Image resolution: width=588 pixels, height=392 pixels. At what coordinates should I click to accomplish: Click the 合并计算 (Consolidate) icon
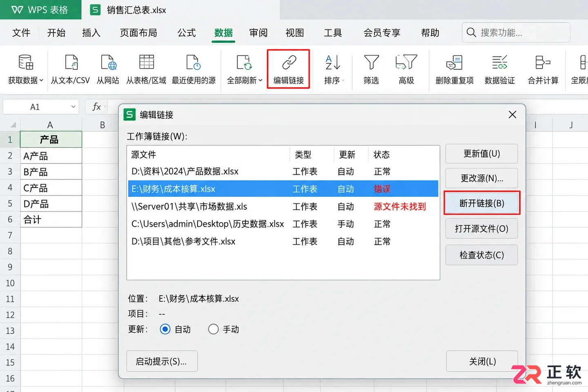coord(543,62)
